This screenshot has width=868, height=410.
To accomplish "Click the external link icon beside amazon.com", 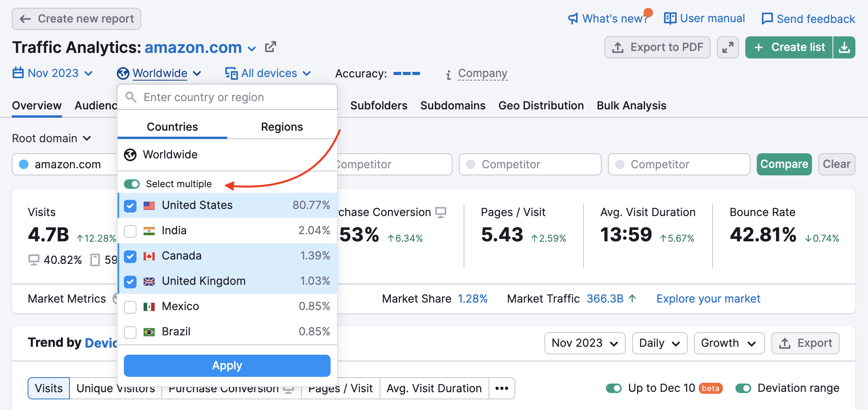I will (x=270, y=47).
